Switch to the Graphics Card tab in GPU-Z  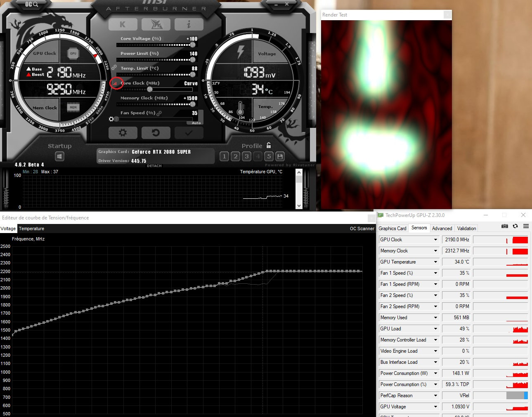392,229
